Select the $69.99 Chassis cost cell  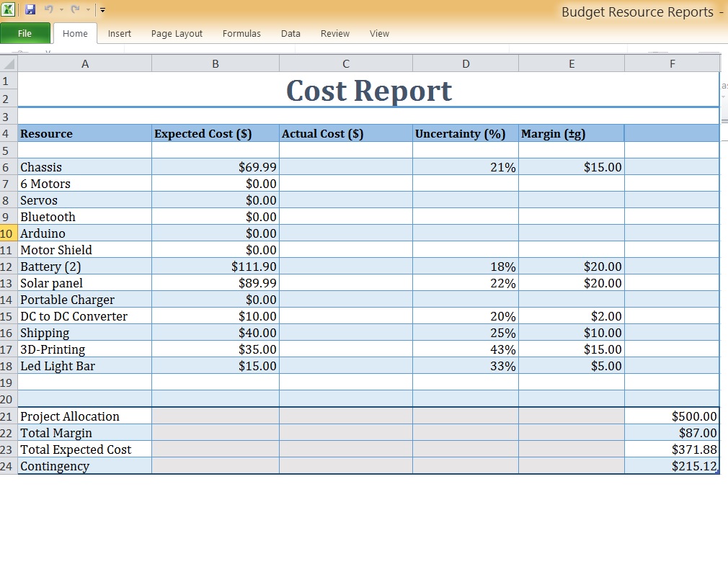coord(216,167)
